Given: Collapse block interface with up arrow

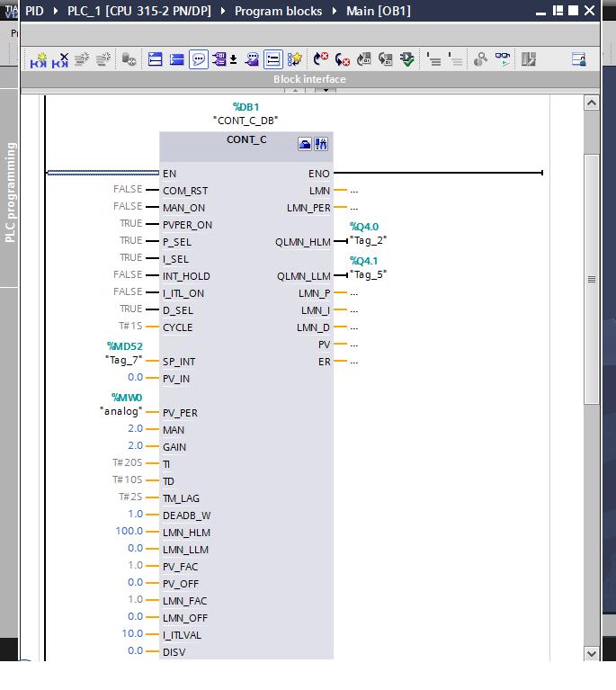Looking at the screenshot, I should point(295,90).
